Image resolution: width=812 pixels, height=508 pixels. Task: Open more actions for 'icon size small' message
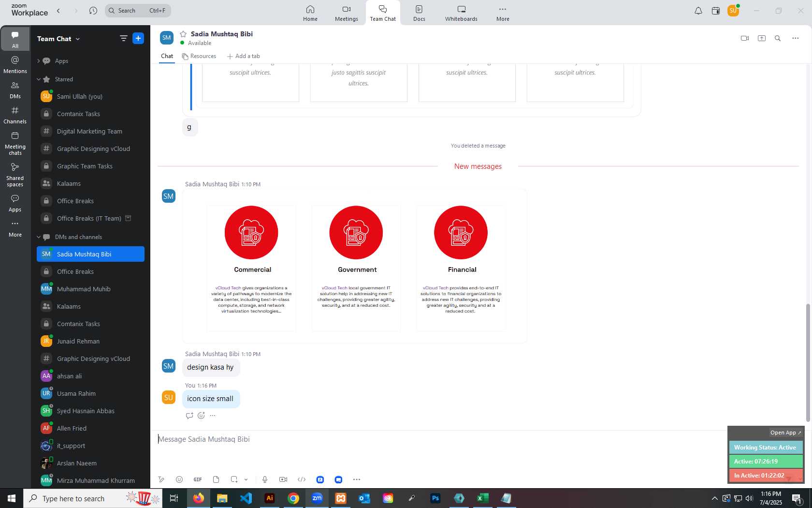click(x=213, y=416)
